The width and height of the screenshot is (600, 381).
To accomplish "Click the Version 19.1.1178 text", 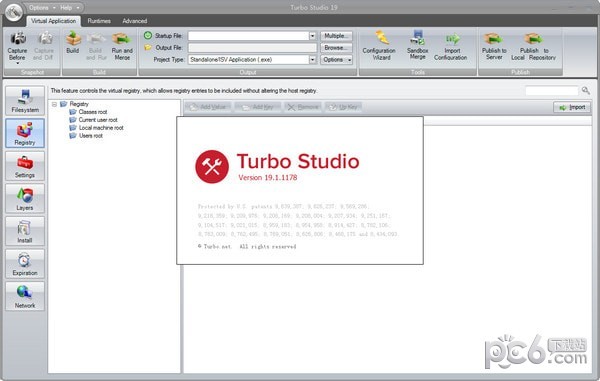I will click(267, 177).
